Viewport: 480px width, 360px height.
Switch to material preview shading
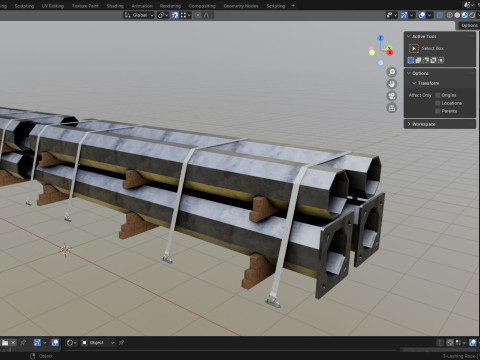point(465,15)
